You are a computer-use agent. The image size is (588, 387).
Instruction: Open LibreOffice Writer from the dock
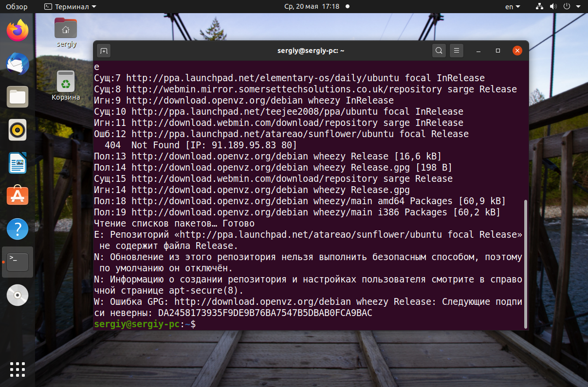18,163
